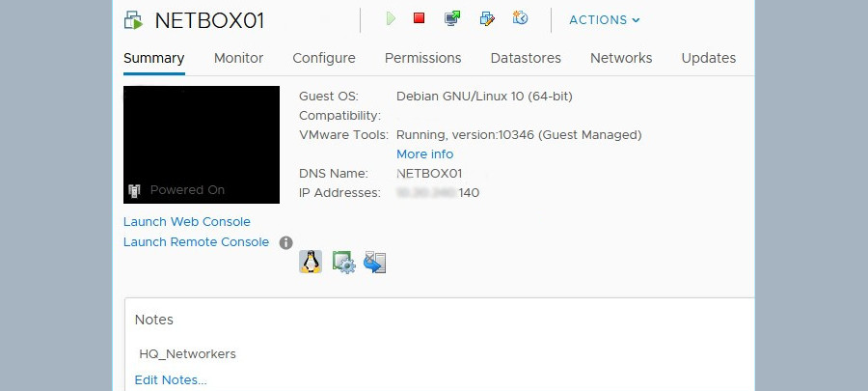Click the Take Snapshot clock icon
Screen dimensions: 868x391
pos(521,18)
